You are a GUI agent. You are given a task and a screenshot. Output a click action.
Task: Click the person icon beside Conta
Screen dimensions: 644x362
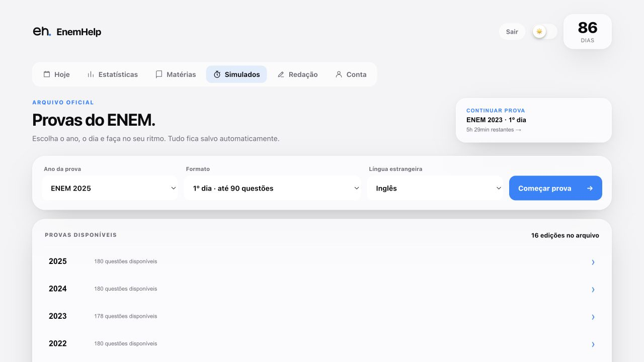tap(339, 74)
